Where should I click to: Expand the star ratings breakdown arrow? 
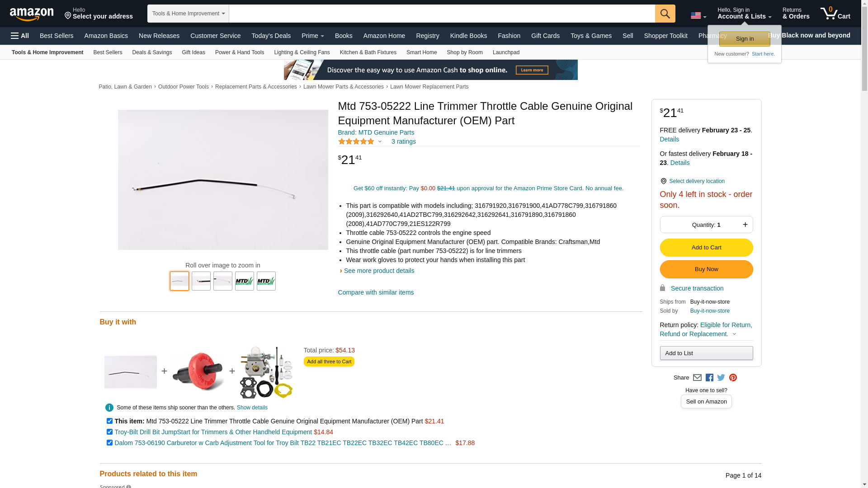click(x=380, y=142)
